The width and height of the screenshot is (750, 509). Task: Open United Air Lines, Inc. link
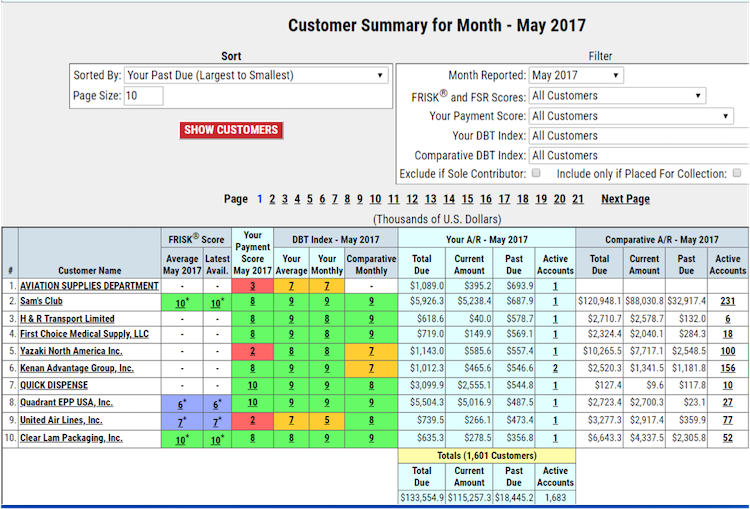click(61, 420)
